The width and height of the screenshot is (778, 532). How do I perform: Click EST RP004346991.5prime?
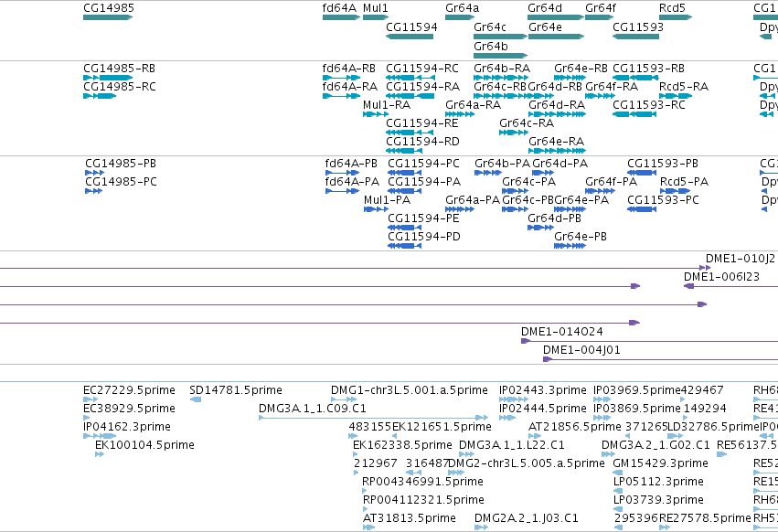pos(365,491)
